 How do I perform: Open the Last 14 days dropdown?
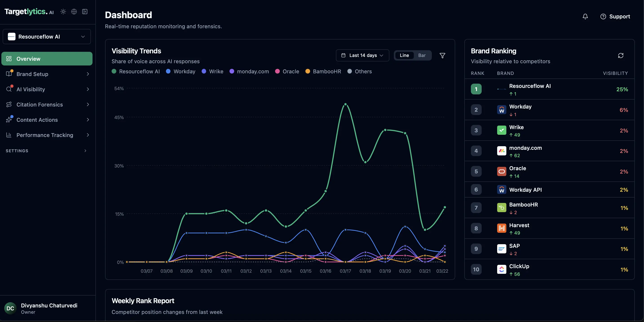[x=362, y=55]
